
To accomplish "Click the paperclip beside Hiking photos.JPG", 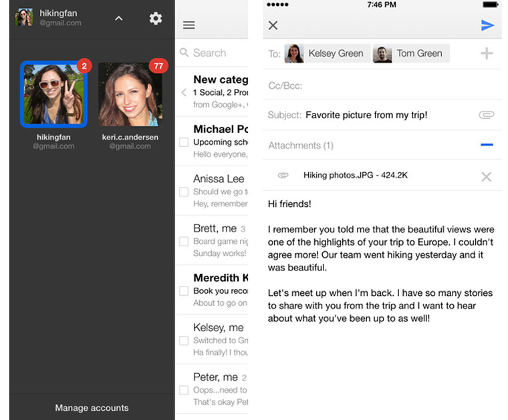I will (283, 176).
